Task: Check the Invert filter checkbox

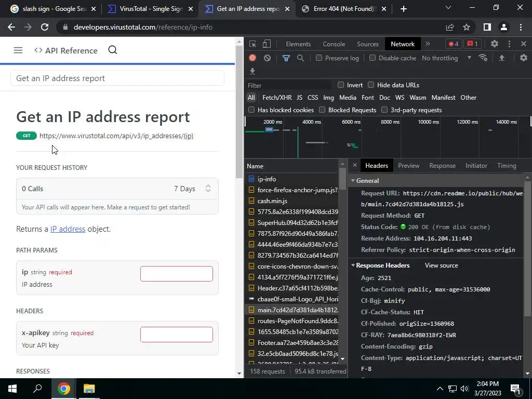Action: point(341,85)
